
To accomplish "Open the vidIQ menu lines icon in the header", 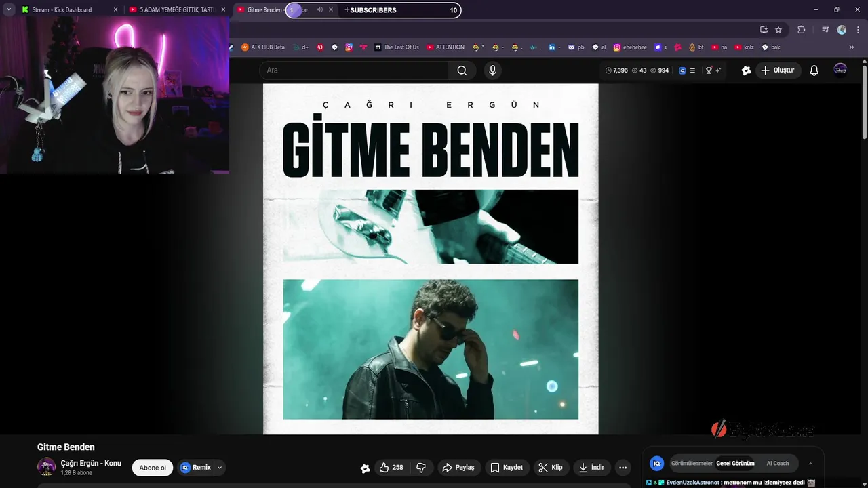I will [x=692, y=70].
